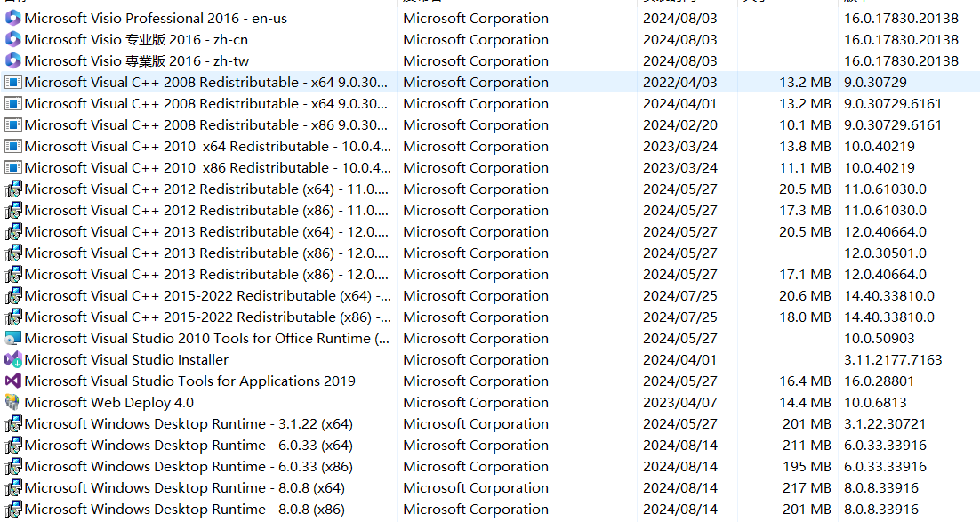This screenshot has height=522, width=980.
Task: Select "Visual C++ 2015-2022 Redistributable (x64)" name
Action: tap(207, 295)
